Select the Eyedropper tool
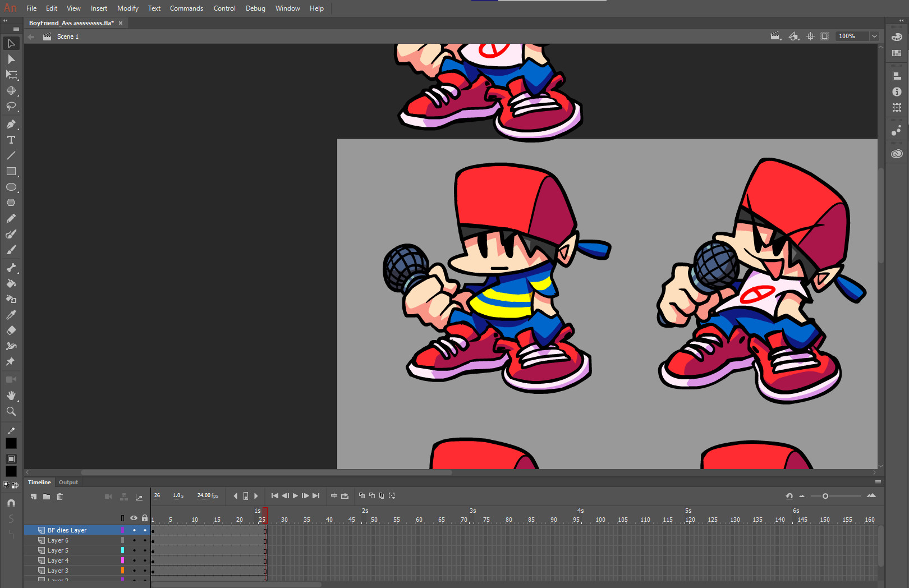Viewport: 909px width, 588px height. click(11, 315)
